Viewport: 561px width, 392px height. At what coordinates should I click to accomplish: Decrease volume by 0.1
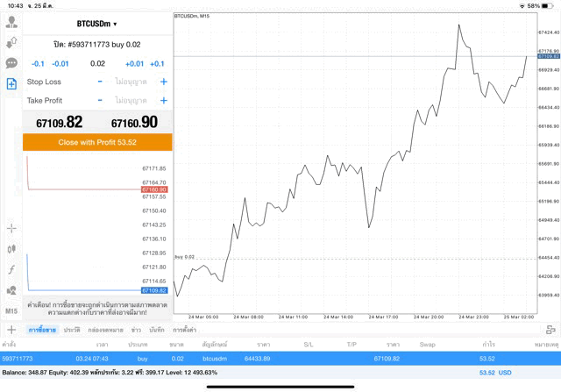tap(38, 64)
